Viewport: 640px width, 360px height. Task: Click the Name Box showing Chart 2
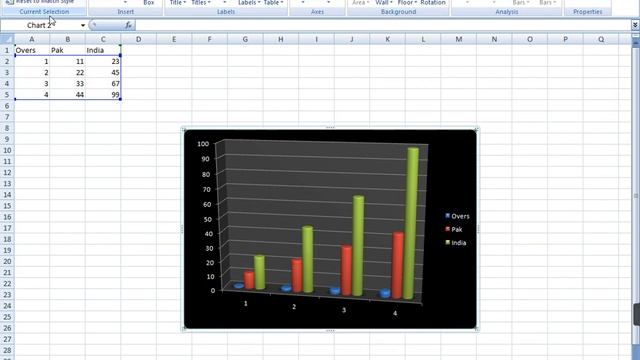tap(40, 25)
